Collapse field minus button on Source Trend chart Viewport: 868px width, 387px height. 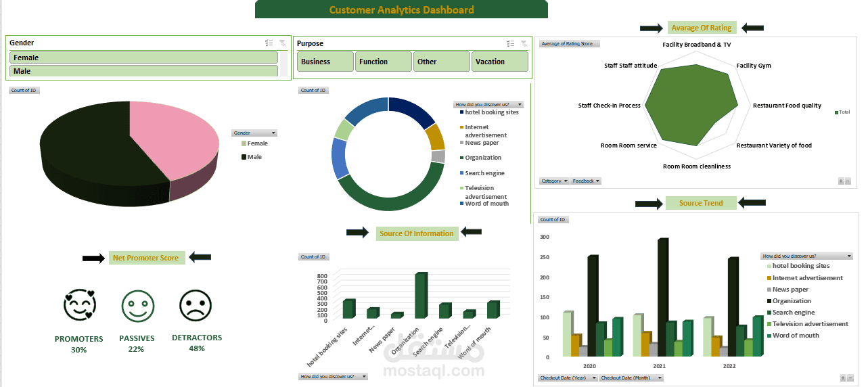coord(850,378)
